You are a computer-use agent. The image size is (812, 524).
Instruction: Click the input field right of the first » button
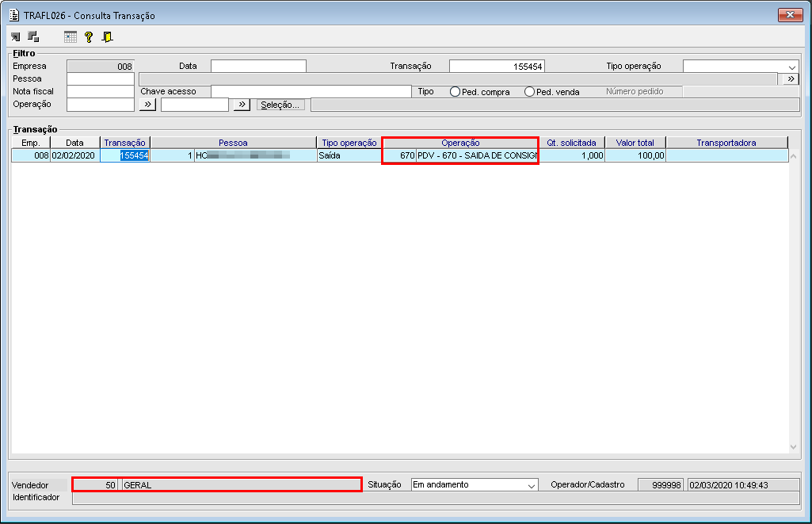(x=195, y=105)
